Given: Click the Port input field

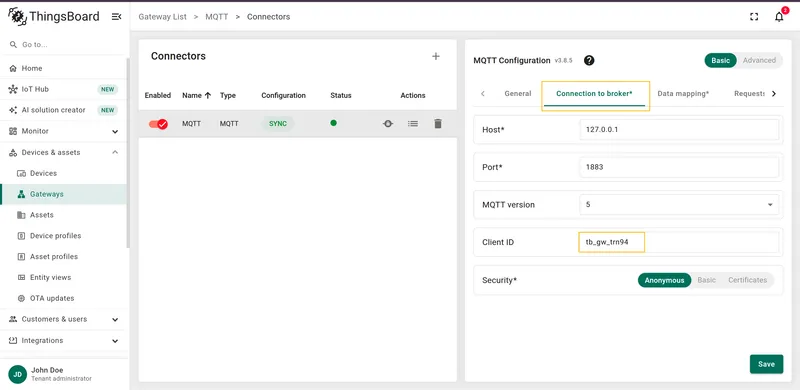Looking at the screenshot, I should [x=679, y=167].
